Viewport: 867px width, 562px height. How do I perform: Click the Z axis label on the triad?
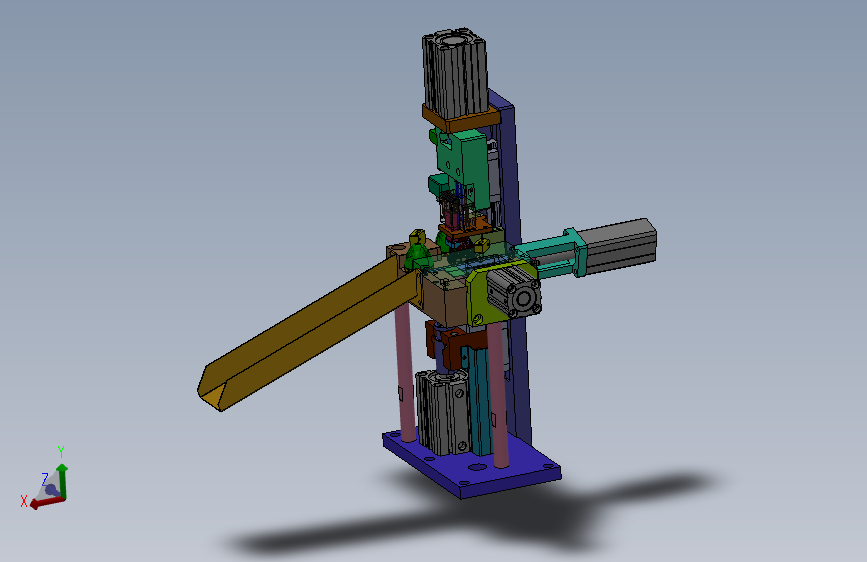pyautogui.click(x=45, y=478)
